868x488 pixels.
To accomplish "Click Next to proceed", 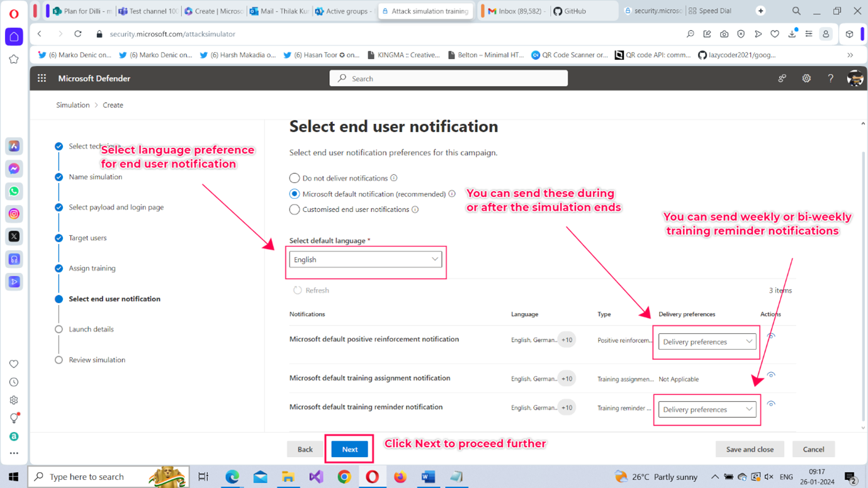I will (349, 449).
